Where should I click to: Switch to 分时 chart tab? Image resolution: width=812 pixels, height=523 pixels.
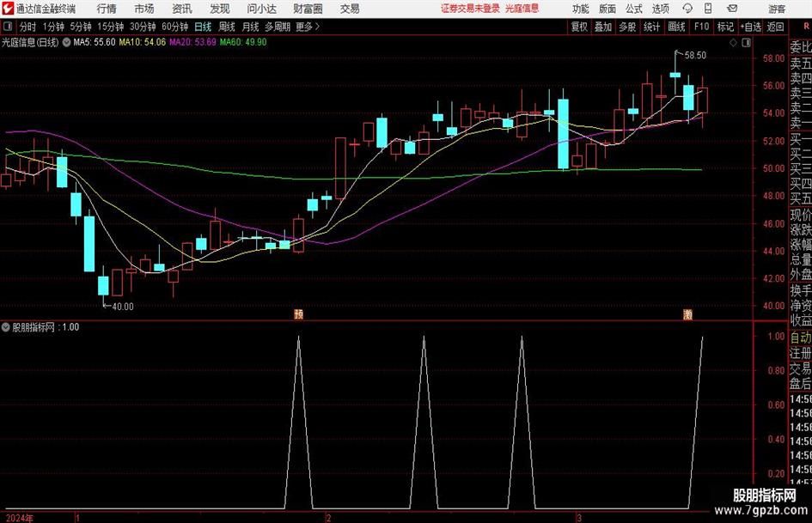27,27
